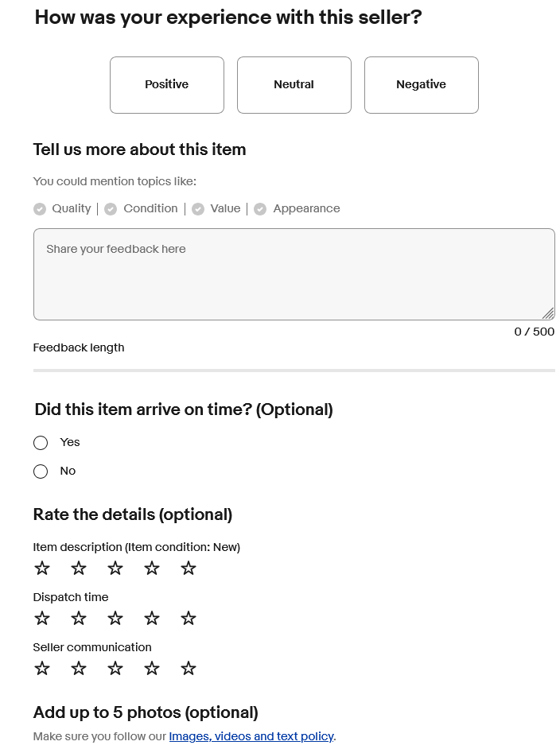Viewport: 560px width, 749px height.
Task: Give seller communication one star
Action: [x=42, y=669]
